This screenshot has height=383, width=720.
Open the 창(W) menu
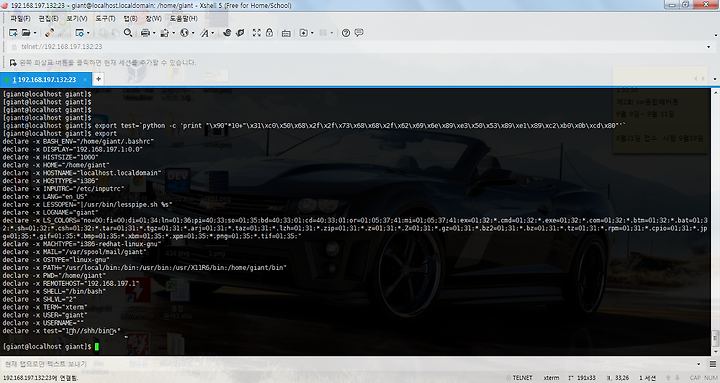pos(153,19)
